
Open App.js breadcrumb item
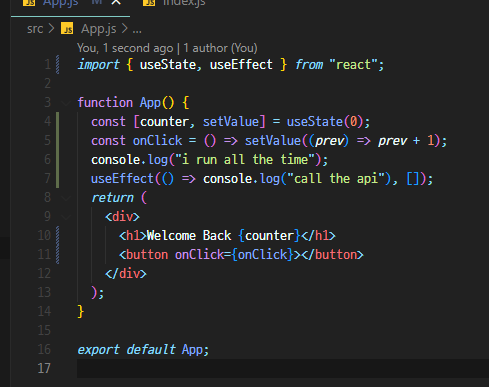pos(99,29)
